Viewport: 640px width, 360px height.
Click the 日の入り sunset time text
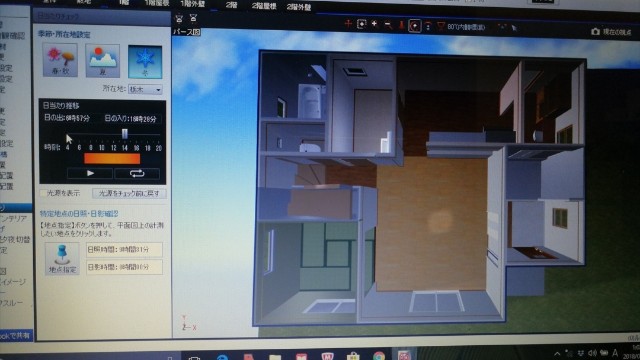click(131, 119)
